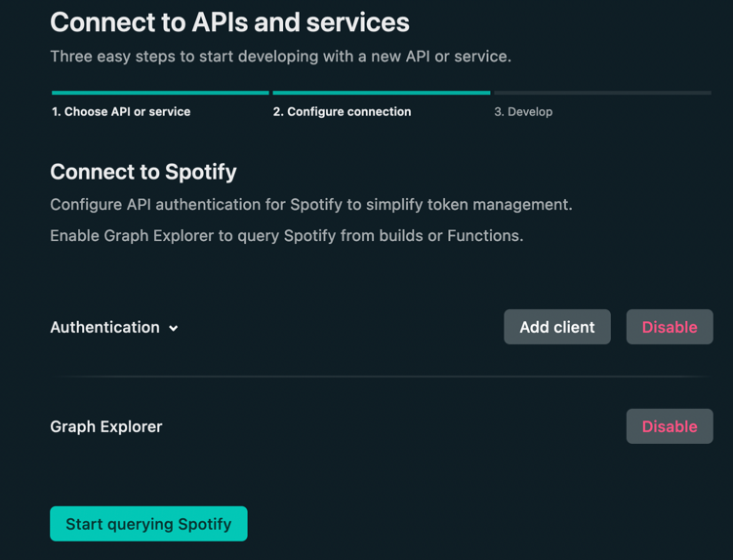The image size is (733, 560).
Task: Click the 'Three easy steps' subtitle text
Action: 280,57
